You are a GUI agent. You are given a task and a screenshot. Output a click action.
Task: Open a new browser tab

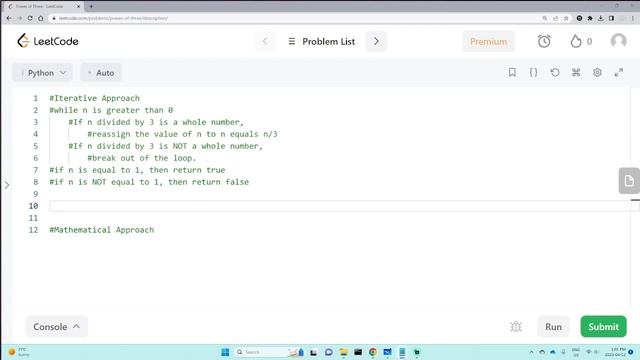[x=91, y=6]
